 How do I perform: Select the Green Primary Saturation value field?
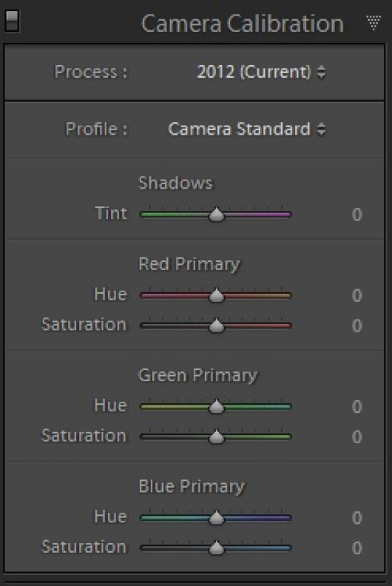[x=357, y=437]
